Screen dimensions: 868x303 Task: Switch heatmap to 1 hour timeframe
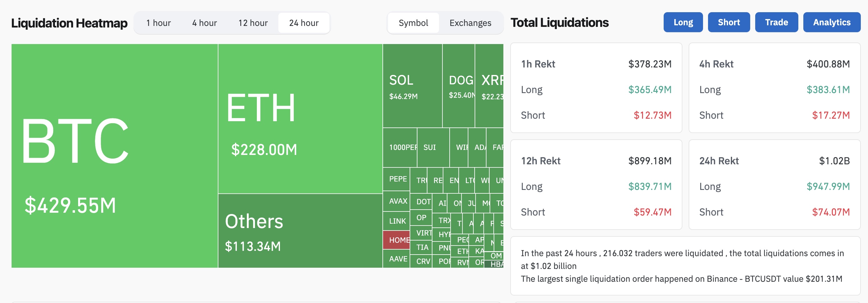[x=158, y=23]
